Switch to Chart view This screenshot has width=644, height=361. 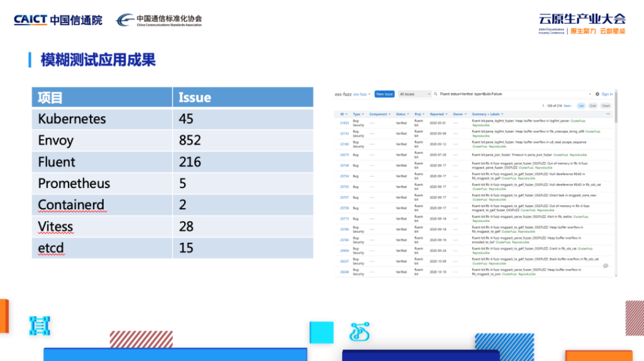click(x=606, y=106)
